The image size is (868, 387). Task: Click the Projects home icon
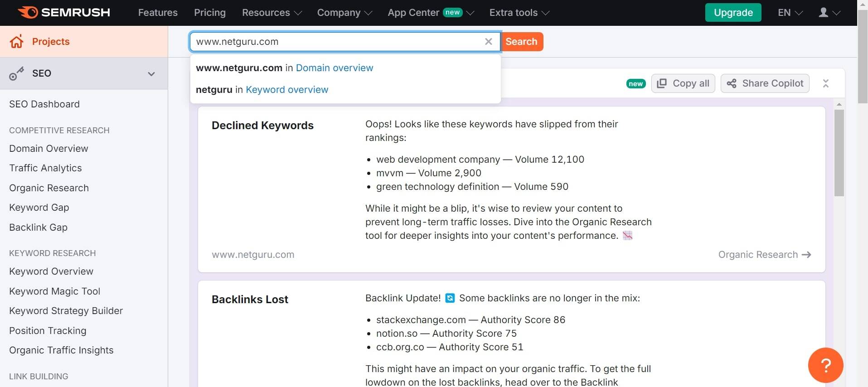(17, 42)
